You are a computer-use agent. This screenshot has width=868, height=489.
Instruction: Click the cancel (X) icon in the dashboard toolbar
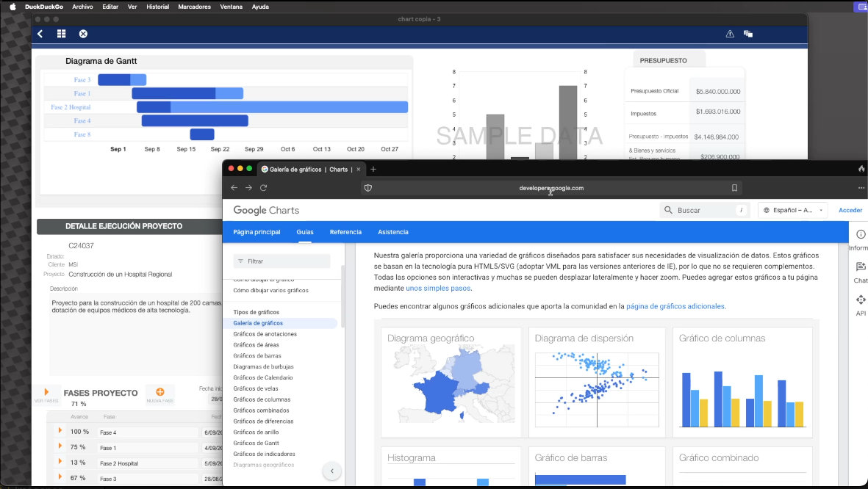point(82,33)
